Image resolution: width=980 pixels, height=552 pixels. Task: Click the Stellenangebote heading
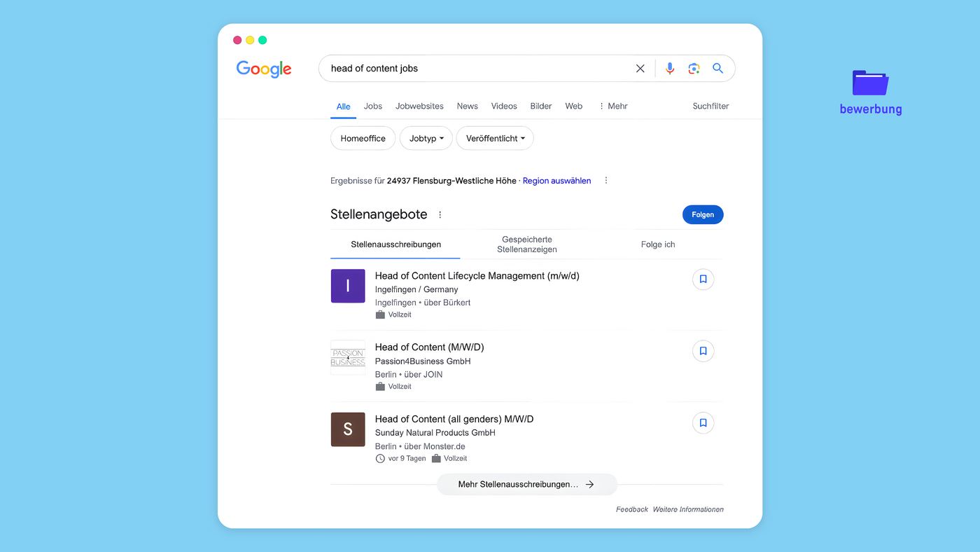379,214
